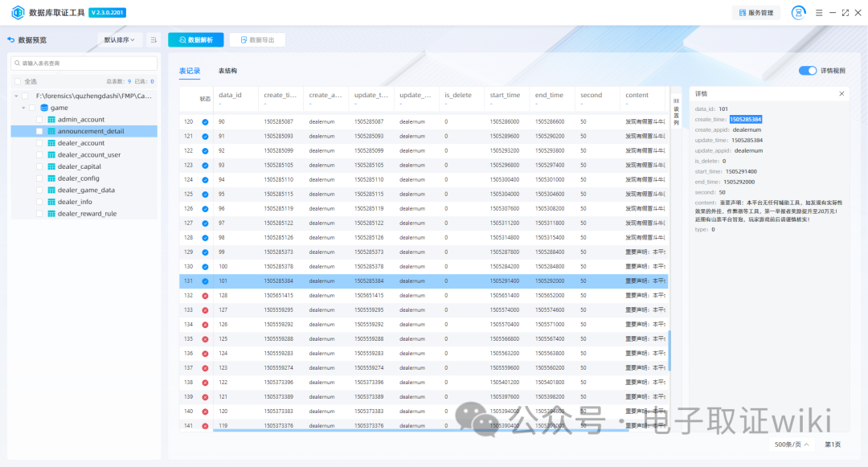Click the back arrow beside 数据预览
Viewport: 868px width, 467px height.
pos(11,40)
